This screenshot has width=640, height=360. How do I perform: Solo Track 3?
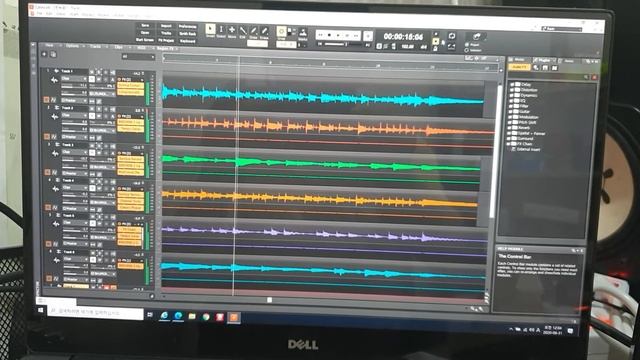[x=99, y=146]
